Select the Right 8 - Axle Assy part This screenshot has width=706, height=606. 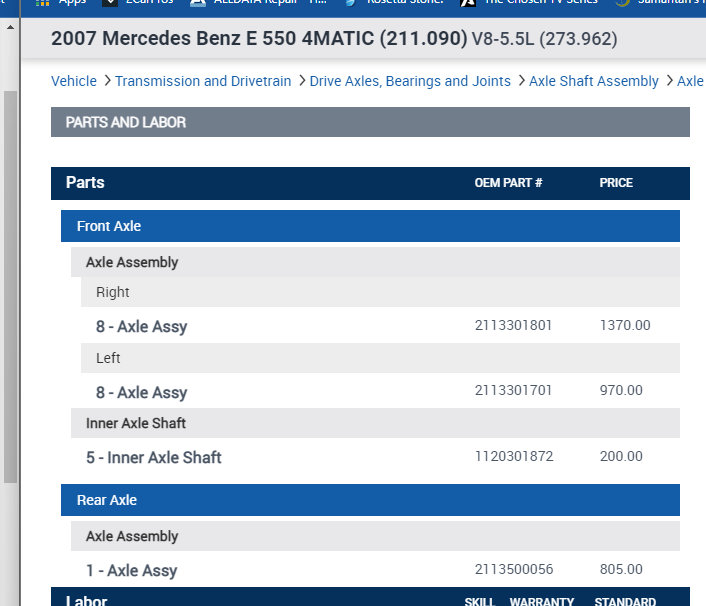point(141,326)
